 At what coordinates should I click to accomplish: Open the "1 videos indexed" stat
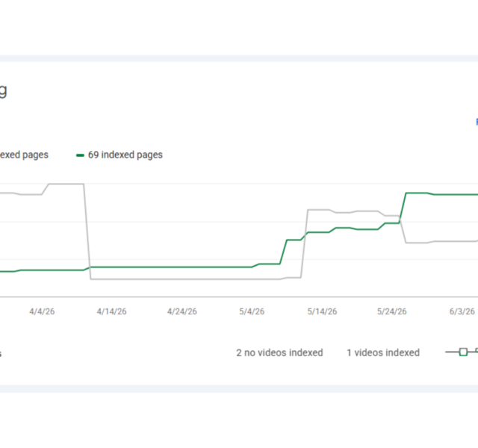383,352
